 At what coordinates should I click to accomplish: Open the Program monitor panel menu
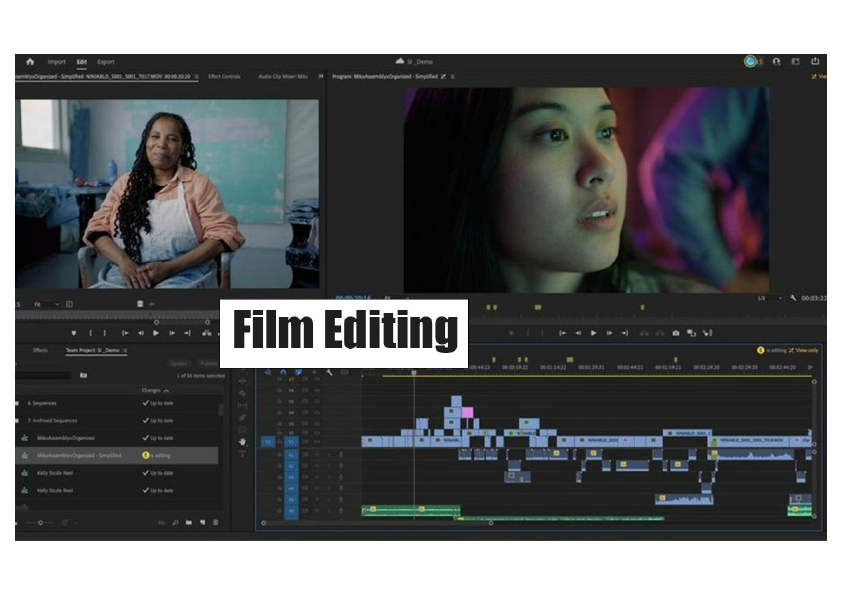coord(453,77)
